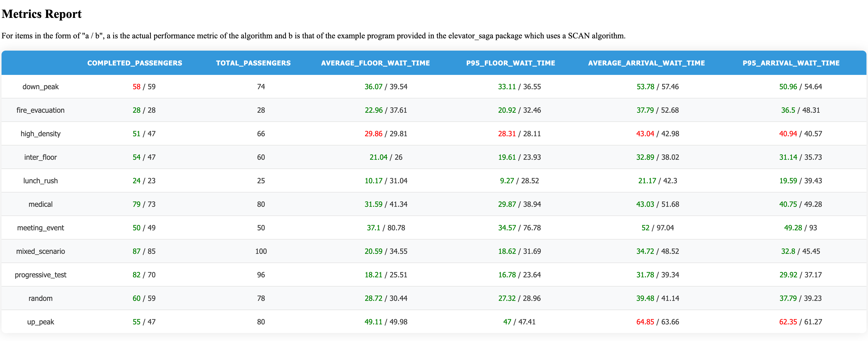Select the progressive_test row label
Image resolution: width=868 pixels, height=341 pixels.
pos(40,275)
